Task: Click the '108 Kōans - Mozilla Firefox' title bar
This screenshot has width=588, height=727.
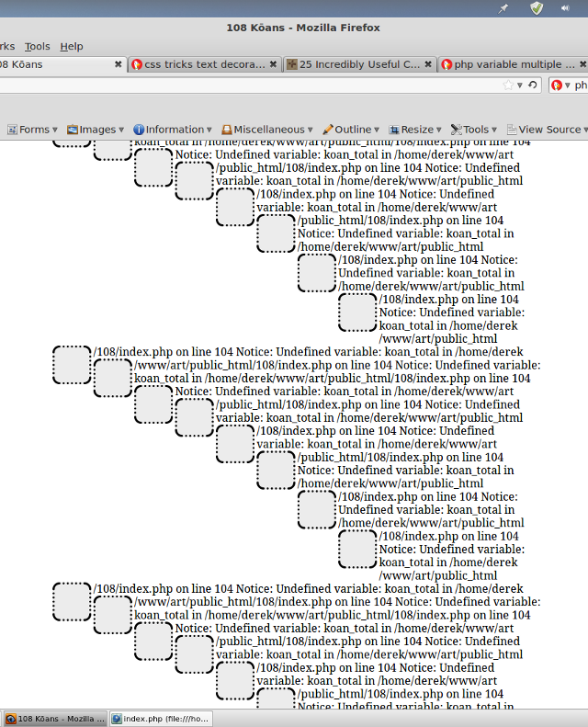Action: pos(303,28)
